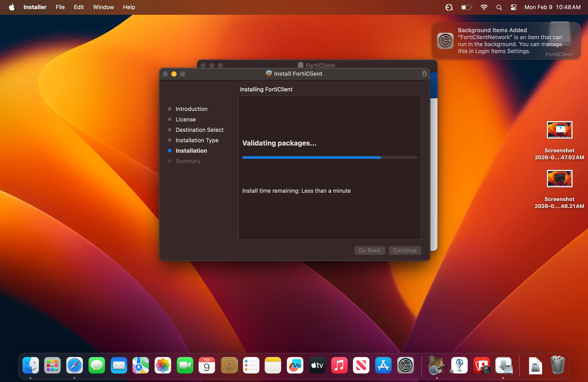Click the "Installing FortiClient" heading
The height and width of the screenshot is (382, 588).
coord(266,89)
